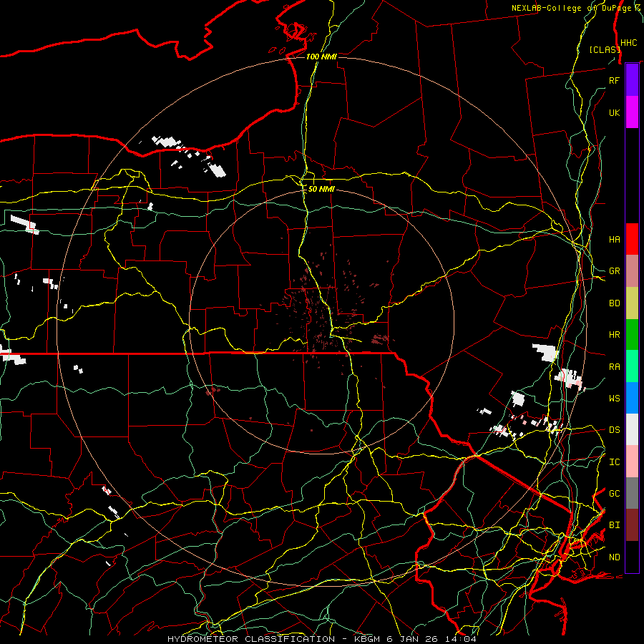
Task: Click the RA legend label
Action: click(x=614, y=367)
